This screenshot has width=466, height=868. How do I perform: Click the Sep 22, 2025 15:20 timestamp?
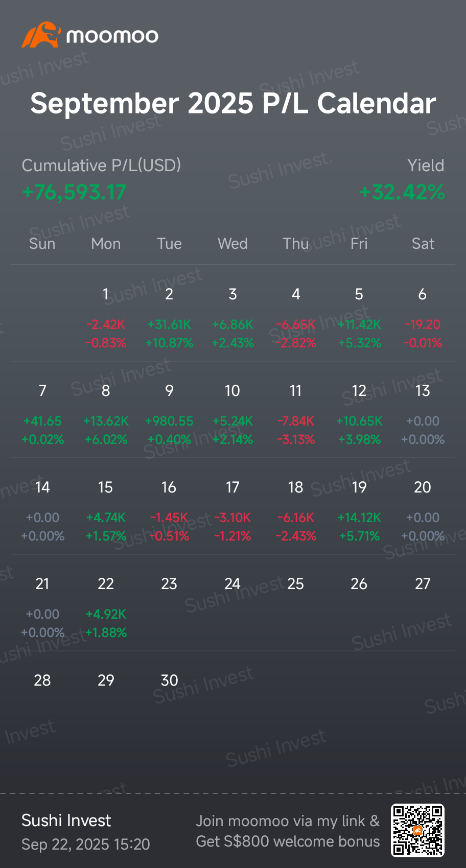[86, 844]
